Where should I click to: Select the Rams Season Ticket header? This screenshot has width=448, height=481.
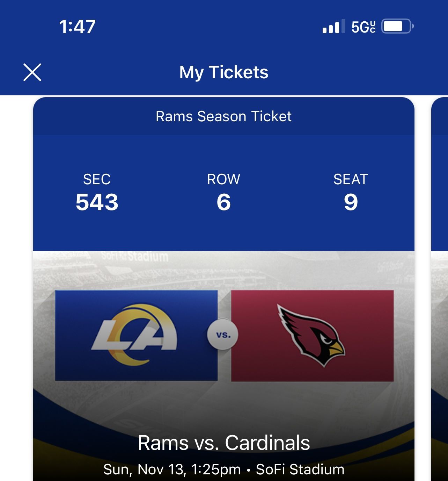click(x=223, y=116)
